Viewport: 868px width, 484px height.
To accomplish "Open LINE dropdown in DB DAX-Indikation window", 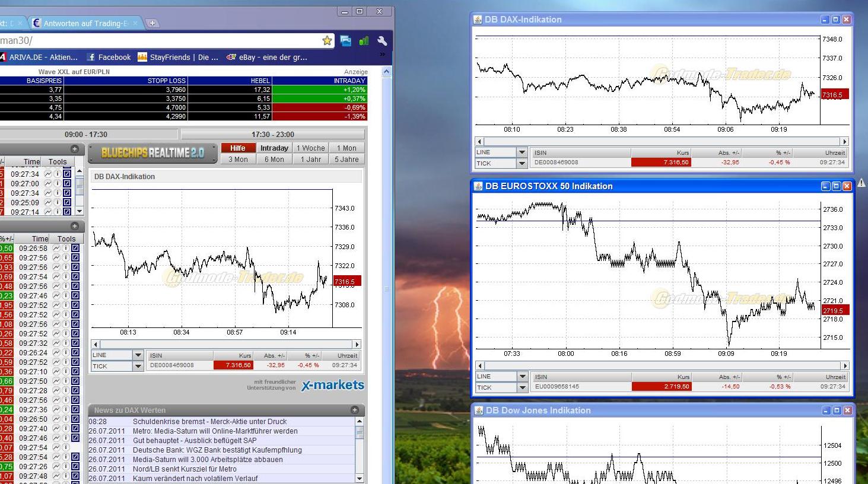I will pos(522,152).
